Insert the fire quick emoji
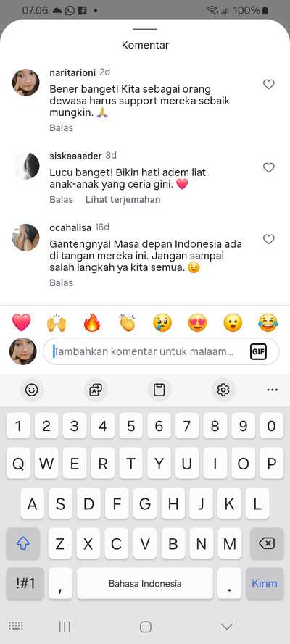The height and width of the screenshot is (644, 290). 92,323
